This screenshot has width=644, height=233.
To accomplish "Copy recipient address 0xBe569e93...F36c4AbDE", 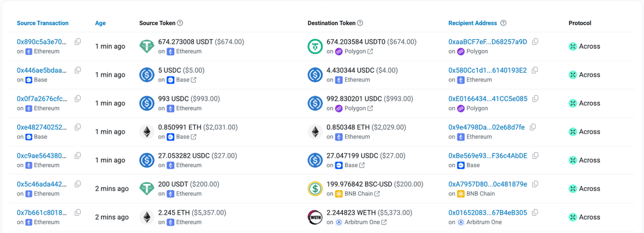I will [535, 155].
